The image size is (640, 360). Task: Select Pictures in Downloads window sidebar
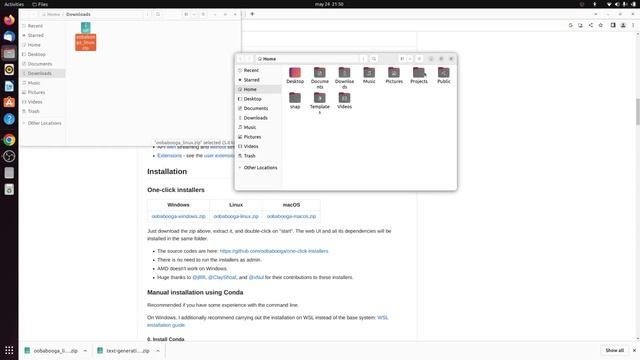pyautogui.click(x=43, y=92)
